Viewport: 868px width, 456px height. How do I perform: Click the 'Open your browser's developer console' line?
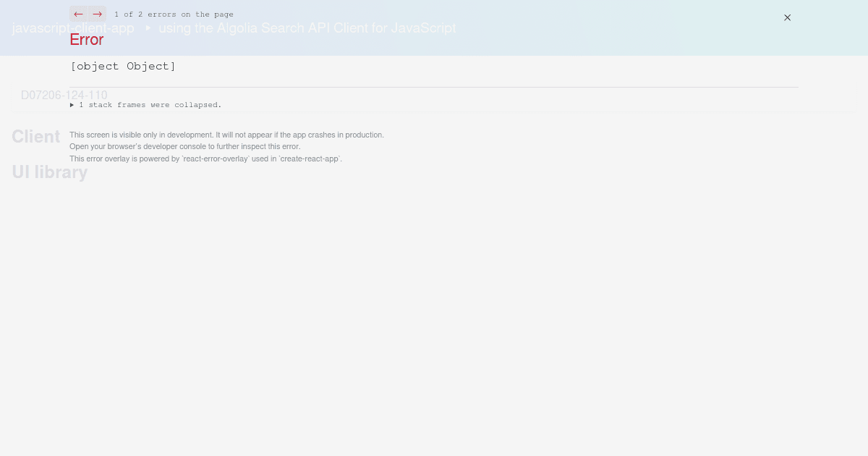[184, 146]
